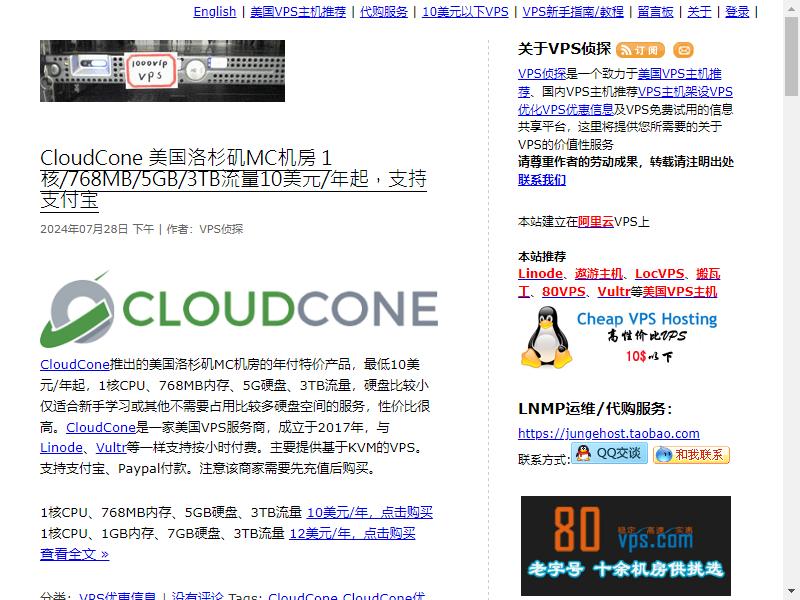Click the CloudCone link before 是一家美国VPS服务商

click(x=101, y=427)
